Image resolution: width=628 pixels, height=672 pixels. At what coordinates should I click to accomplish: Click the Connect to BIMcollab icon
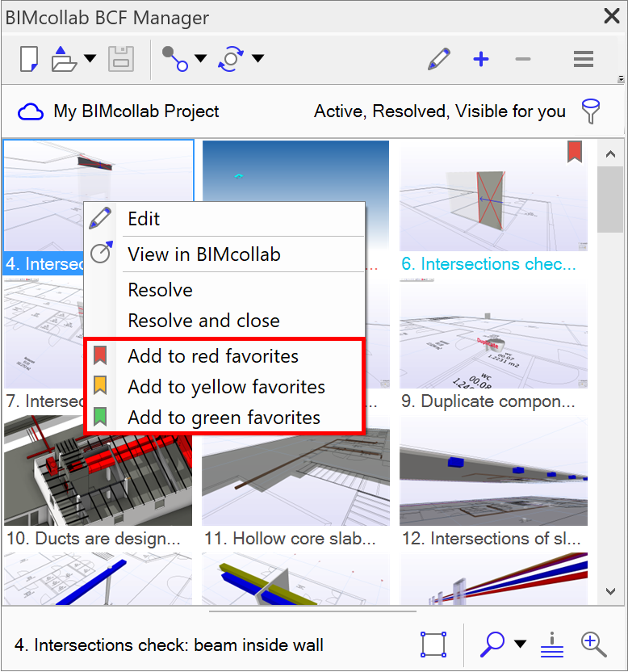click(x=175, y=59)
